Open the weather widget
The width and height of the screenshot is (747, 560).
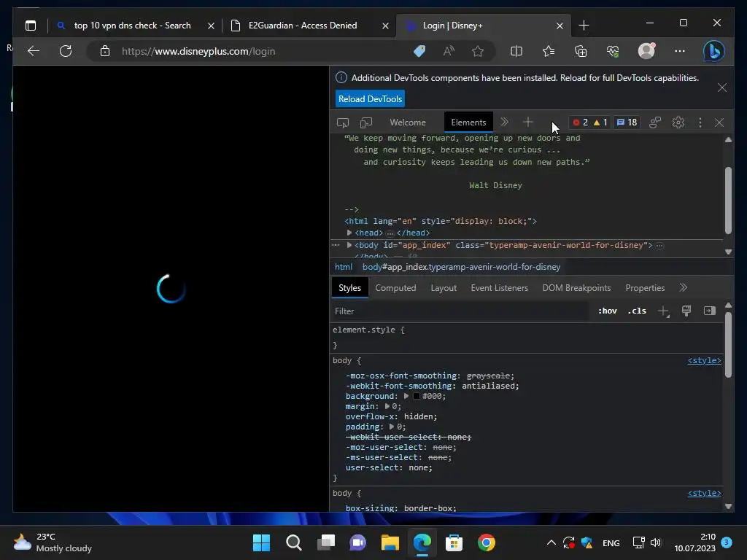pyautogui.click(x=53, y=542)
